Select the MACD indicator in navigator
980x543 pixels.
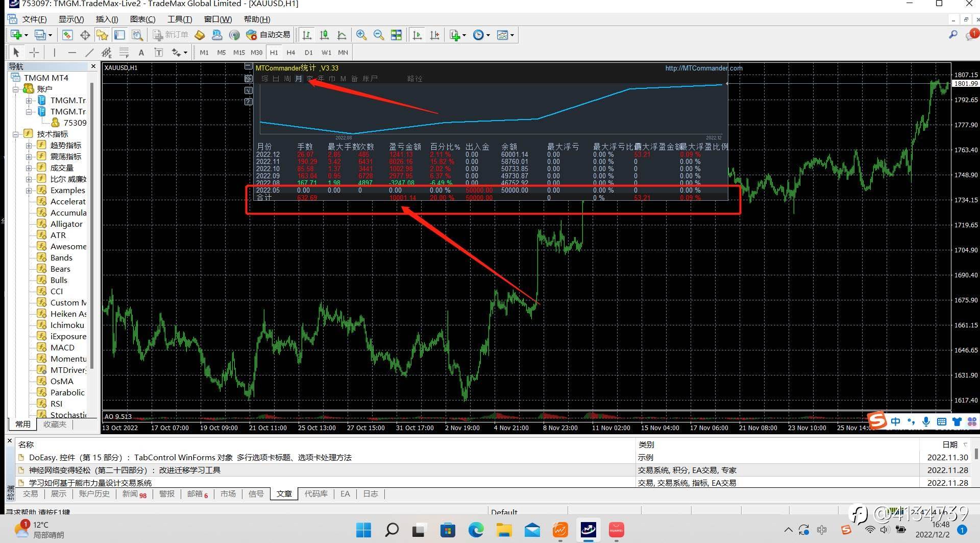[62, 347]
